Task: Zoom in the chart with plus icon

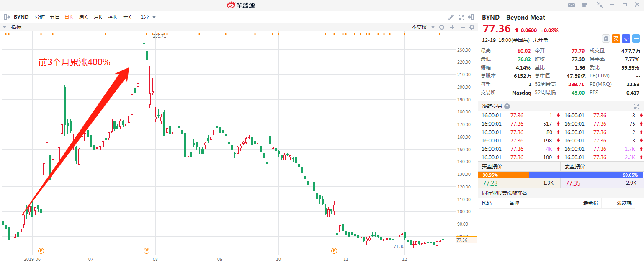Action: coord(452,27)
